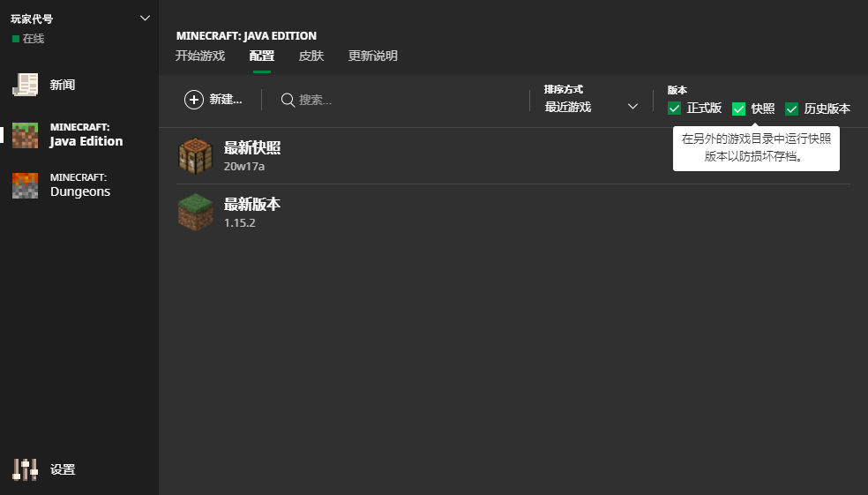Toggle the 历史版本 checkbox
Viewport: 868px width, 495px height.
(x=791, y=109)
